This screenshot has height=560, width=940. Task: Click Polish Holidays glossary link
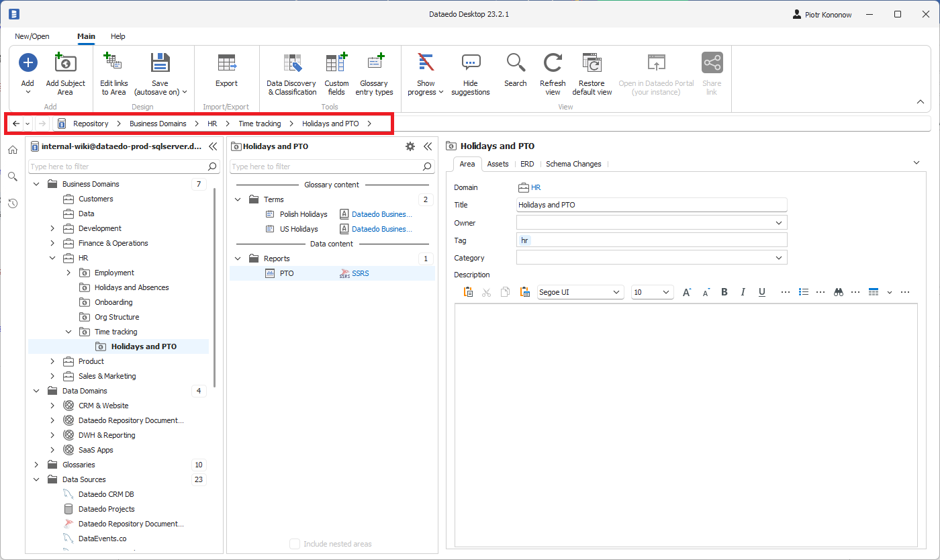click(x=382, y=214)
